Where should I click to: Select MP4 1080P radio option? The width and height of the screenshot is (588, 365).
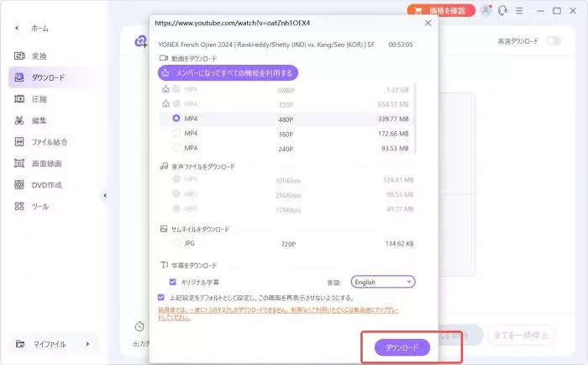176,89
